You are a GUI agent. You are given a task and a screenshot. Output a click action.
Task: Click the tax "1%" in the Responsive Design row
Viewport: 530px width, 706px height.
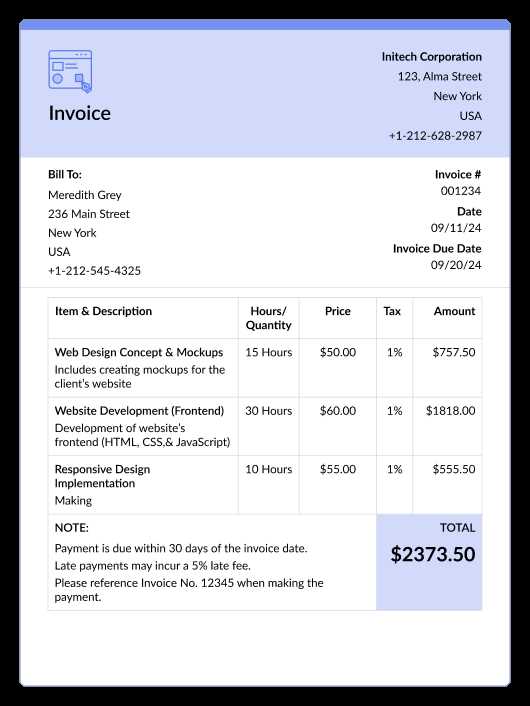pos(394,469)
